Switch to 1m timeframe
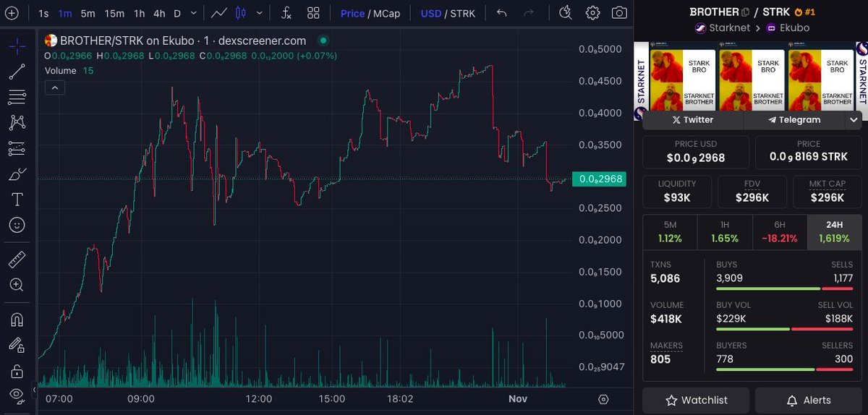868x415 pixels. (x=65, y=13)
